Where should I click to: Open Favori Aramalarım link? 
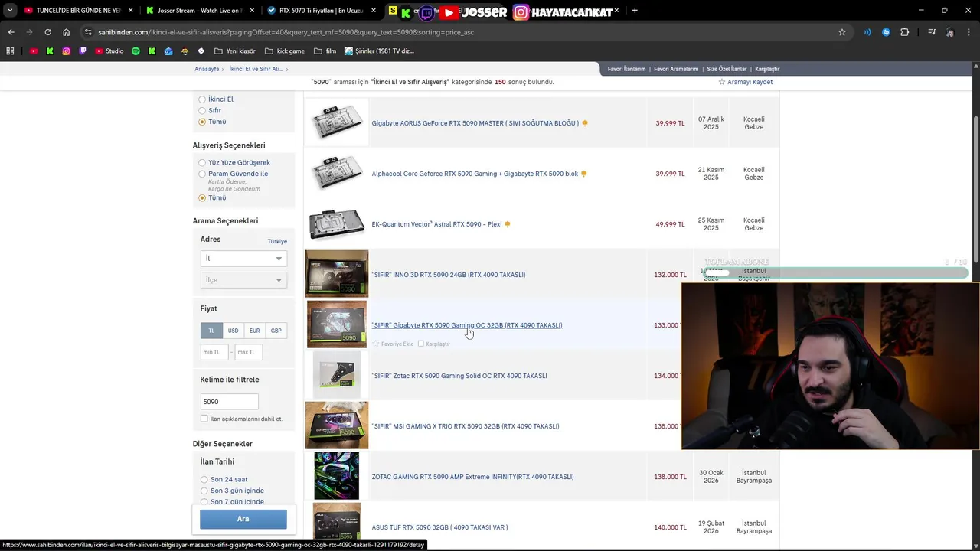(x=675, y=69)
